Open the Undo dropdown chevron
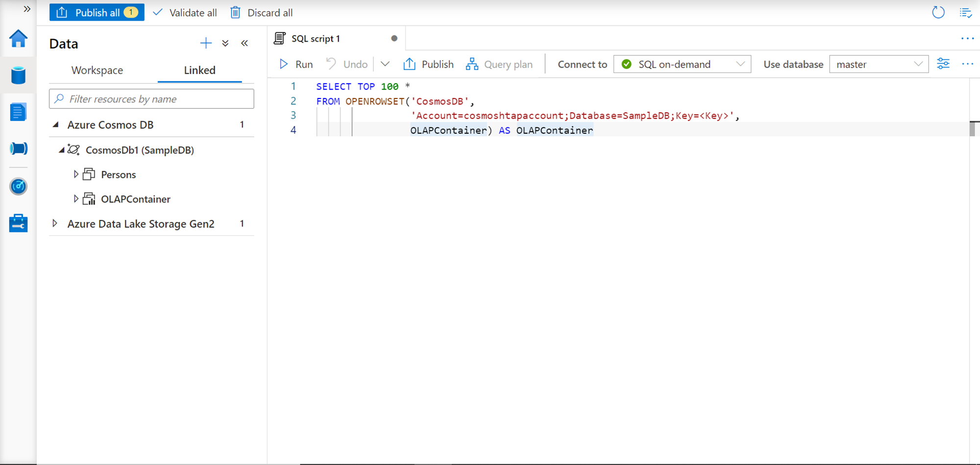Screen dimensions: 980x465 (x=385, y=64)
